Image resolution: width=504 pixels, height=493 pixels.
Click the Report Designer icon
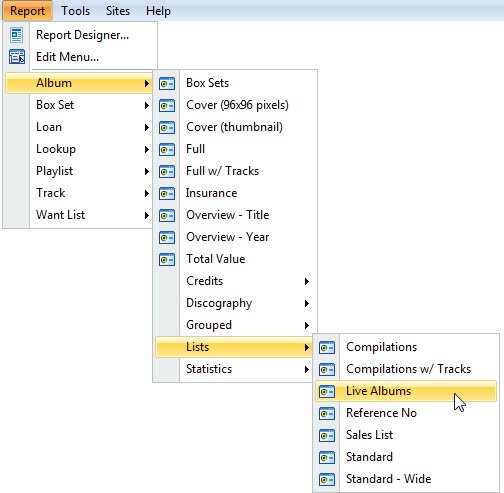[16, 35]
